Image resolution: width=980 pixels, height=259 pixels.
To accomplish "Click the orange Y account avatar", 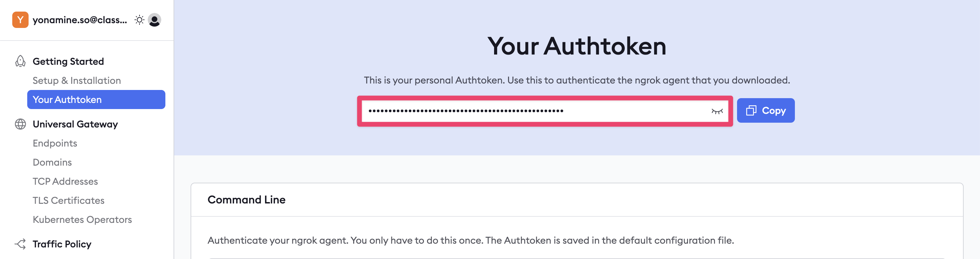I will pyautogui.click(x=20, y=20).
